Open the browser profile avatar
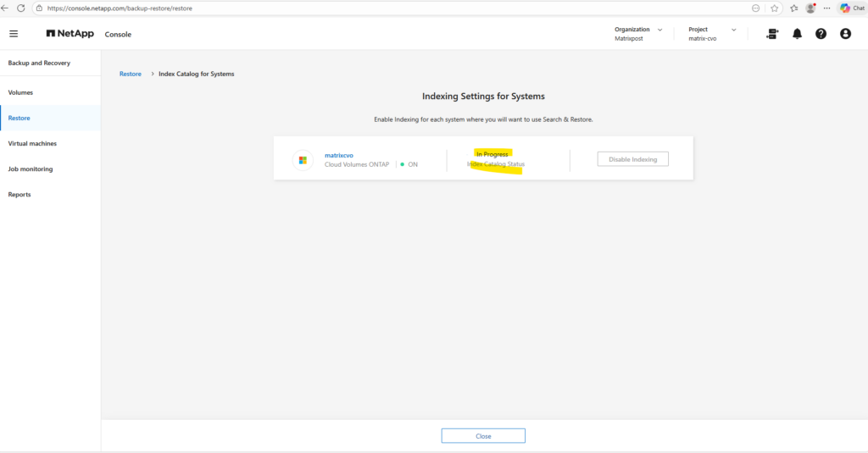The height and width of the screenshot is (453, 868). pyautogui.click(x=810, y=8)
